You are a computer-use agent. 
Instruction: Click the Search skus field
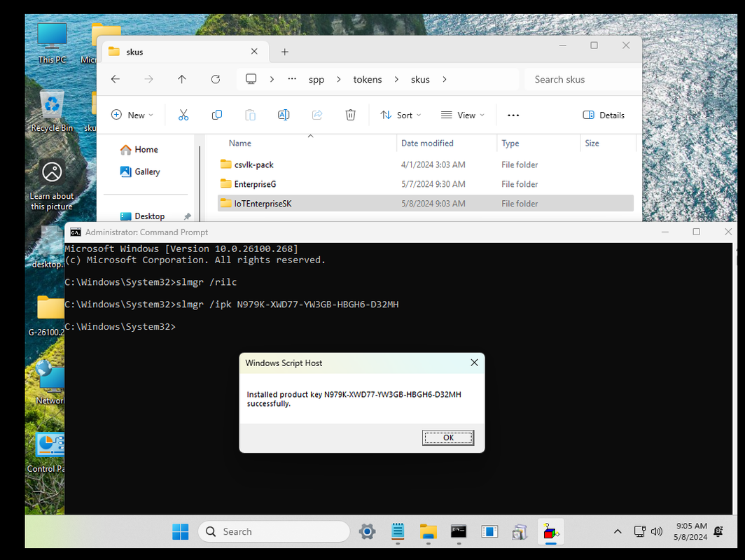pyautogui.click(x=583, y=79)
